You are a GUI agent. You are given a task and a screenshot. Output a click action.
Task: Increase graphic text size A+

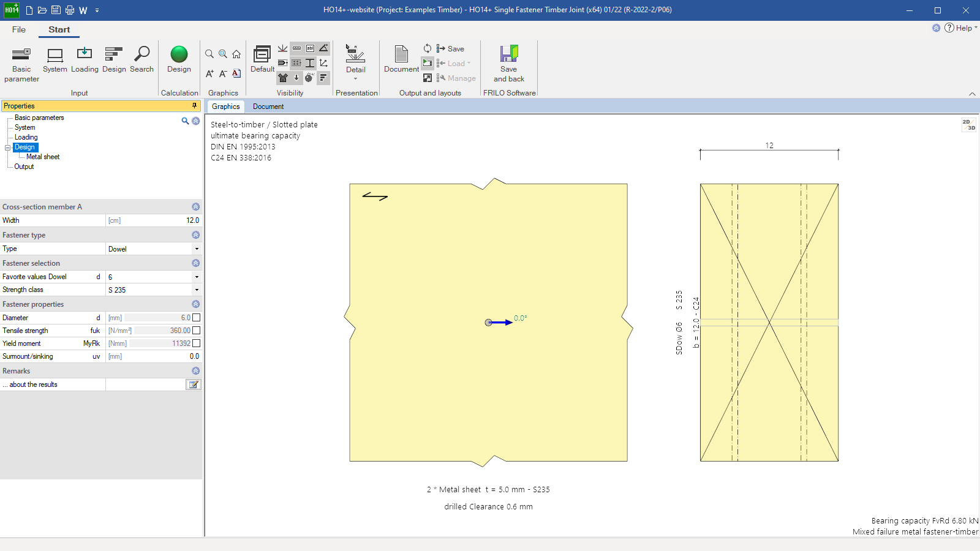[x=209, y=73]
